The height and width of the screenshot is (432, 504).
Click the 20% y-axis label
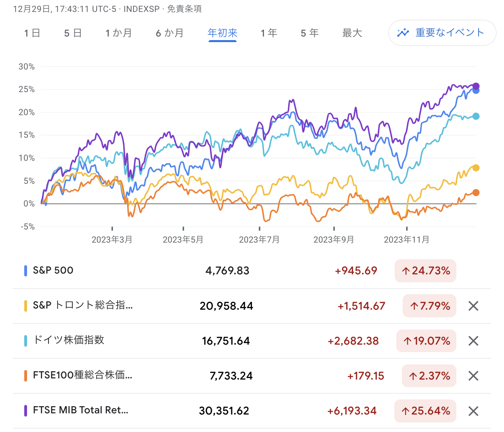(x=27, y=112)
